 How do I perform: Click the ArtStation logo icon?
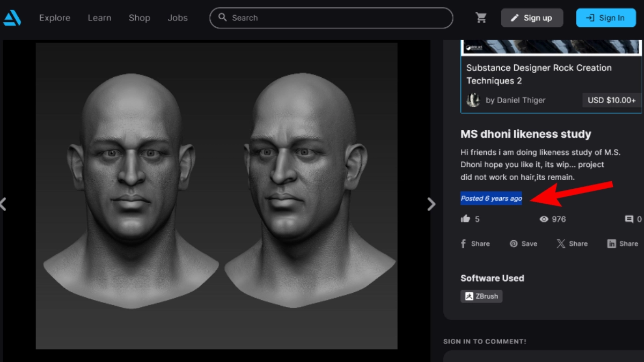click(x=12, y=18)
